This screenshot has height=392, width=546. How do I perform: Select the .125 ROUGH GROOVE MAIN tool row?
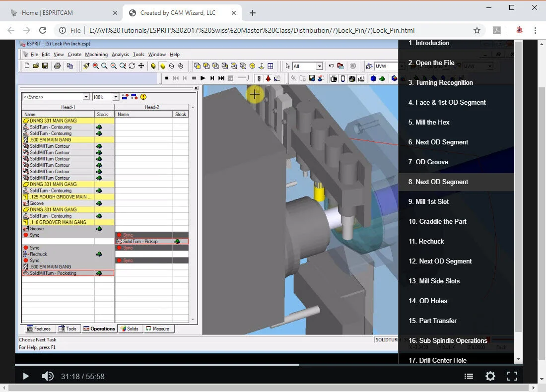tap(68, 196)
